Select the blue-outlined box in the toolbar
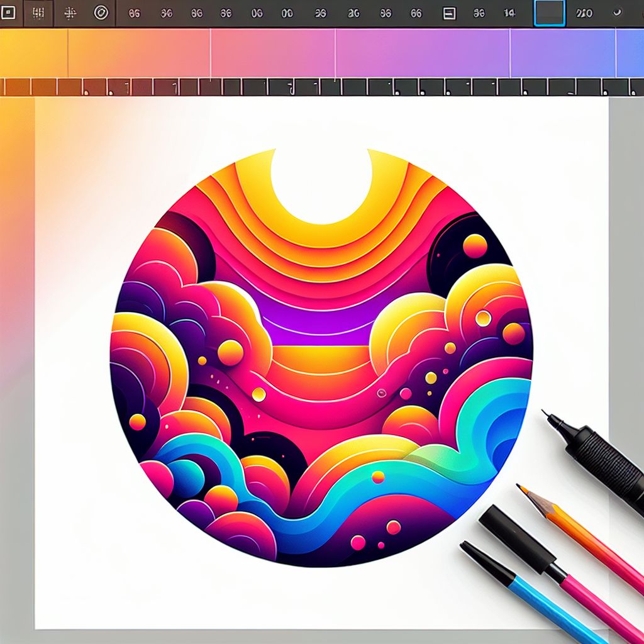This screenshot has width=644, height=644. [549, 13]
